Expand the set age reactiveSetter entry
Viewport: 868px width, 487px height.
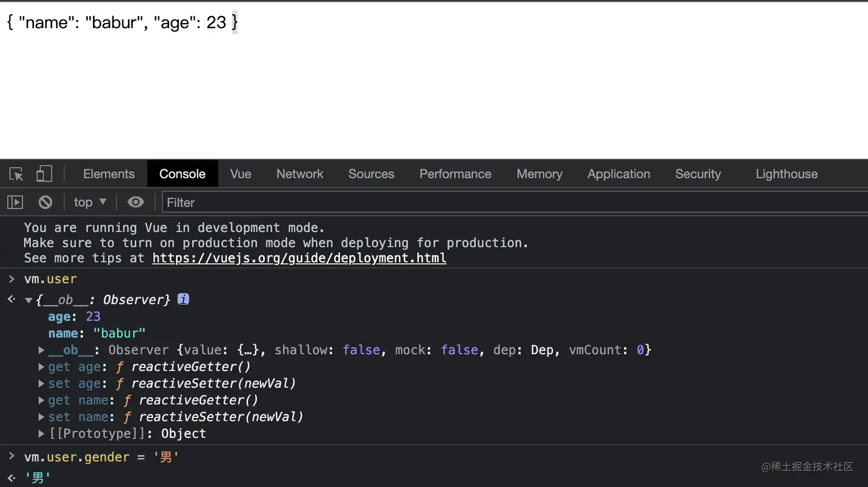41,383
